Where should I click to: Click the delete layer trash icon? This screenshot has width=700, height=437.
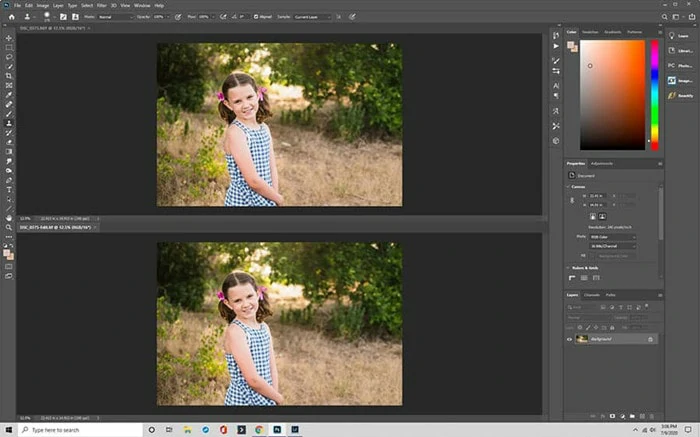click(651, 416)
